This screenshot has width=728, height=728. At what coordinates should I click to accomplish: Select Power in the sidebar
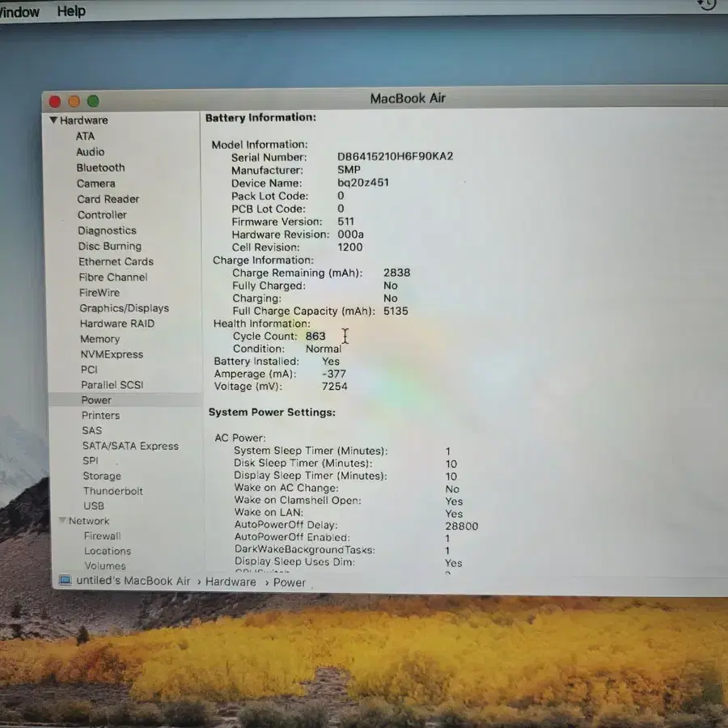[96, 400]
